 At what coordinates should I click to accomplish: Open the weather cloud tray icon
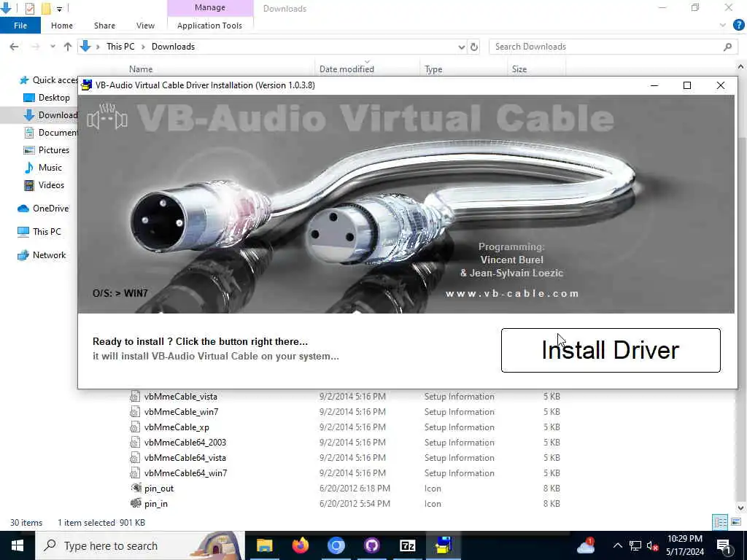[x=586, y=545]
